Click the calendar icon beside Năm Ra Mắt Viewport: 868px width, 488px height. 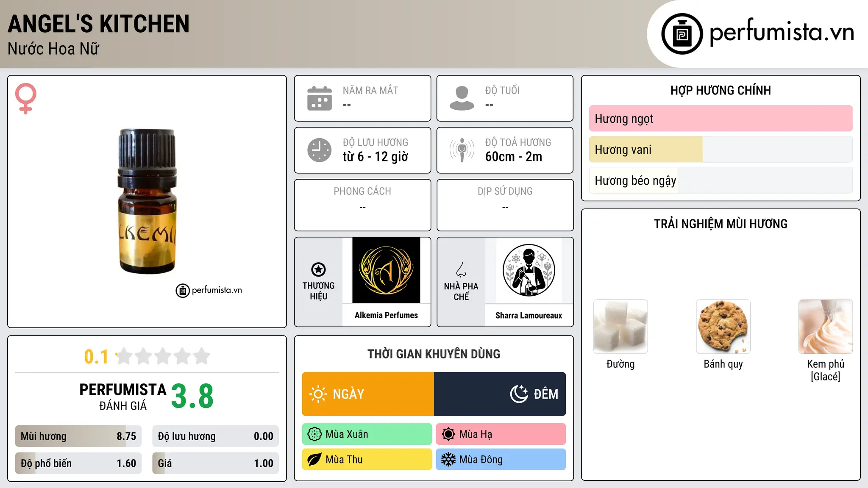(320, 98)
